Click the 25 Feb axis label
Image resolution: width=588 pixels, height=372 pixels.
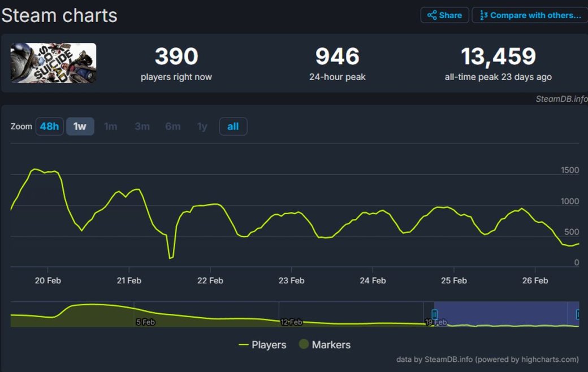point(454,280)
